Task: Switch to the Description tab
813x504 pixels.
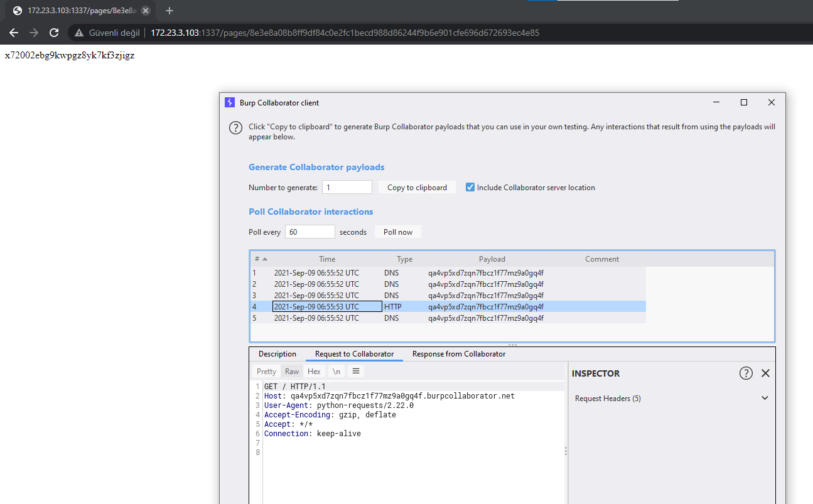Action: click(x=277, y=354)
